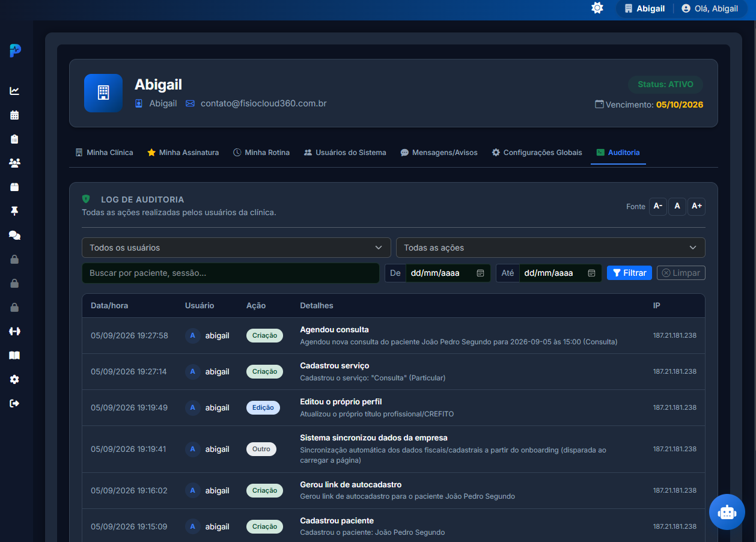Image resolution: width=756 pixels, height=542 pixels.
Task: Switch to the Configurações Globais tab
Action: coord(537,153)
